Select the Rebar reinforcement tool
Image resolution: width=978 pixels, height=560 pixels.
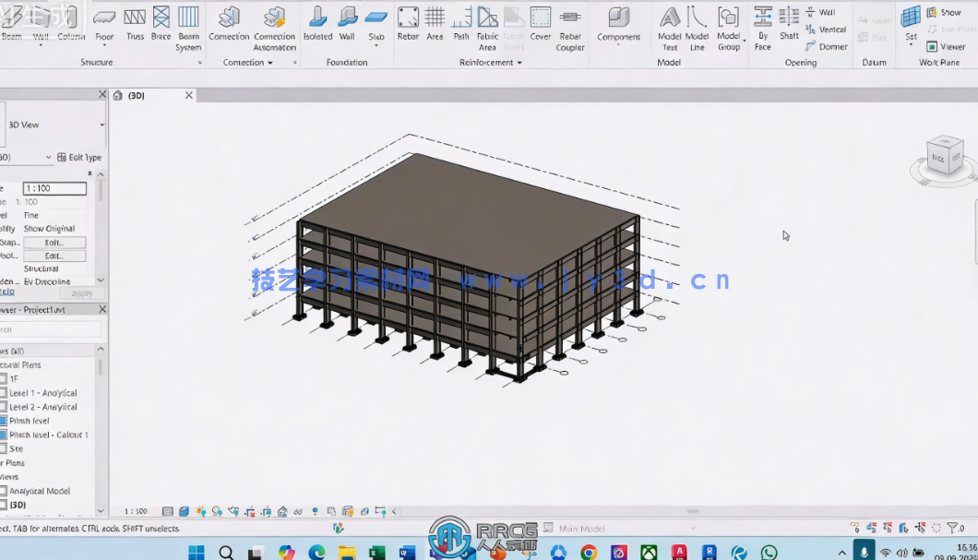[x=408, y=23]
